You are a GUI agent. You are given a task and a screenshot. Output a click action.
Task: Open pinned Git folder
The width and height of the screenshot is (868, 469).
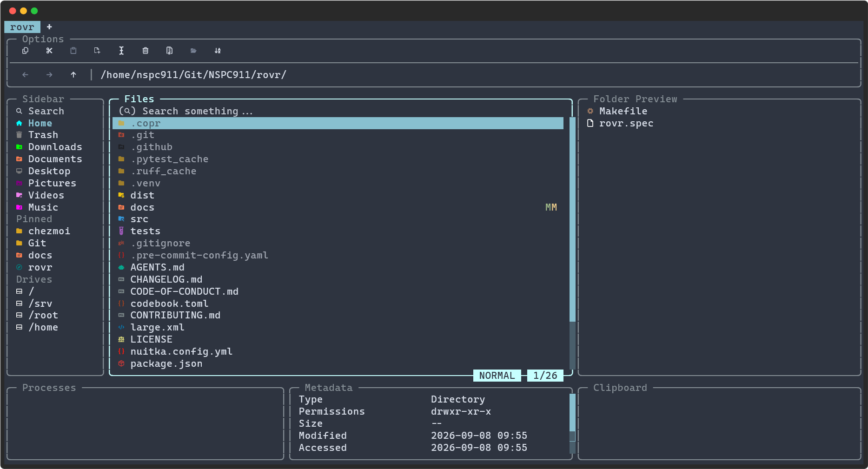pyautogui.click(x=56, y=243)
